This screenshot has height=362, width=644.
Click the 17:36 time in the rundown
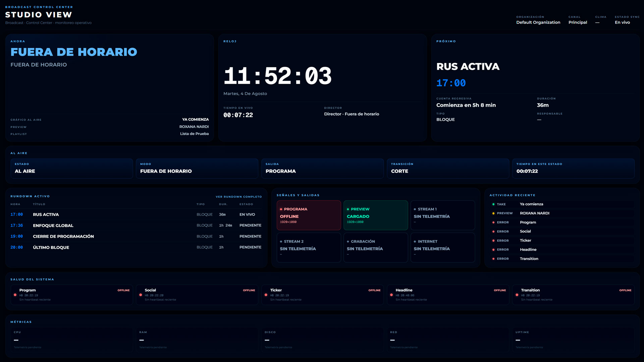pyautogui.click(x=16, y=226)
